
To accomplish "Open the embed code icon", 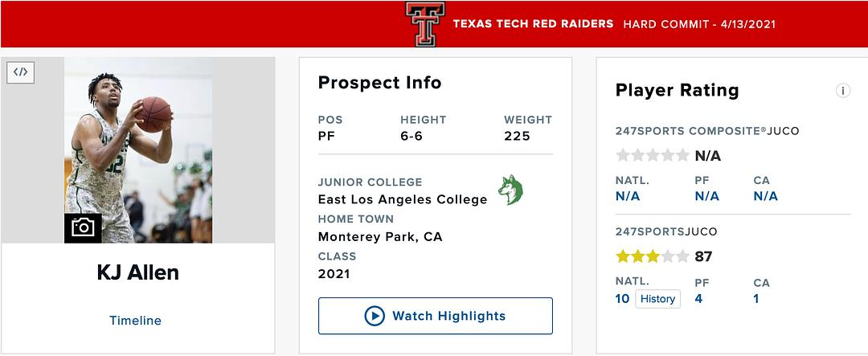I will [x=21, y=72].
